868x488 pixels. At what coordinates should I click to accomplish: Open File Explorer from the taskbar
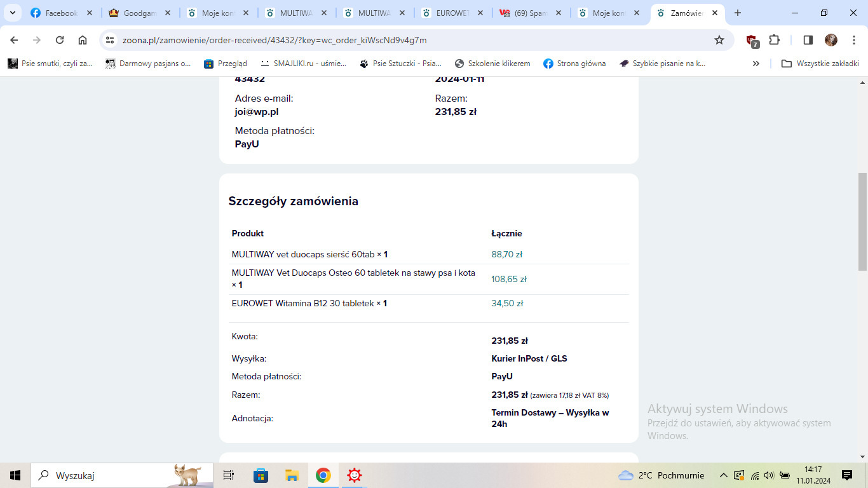(x=292, y=475)
